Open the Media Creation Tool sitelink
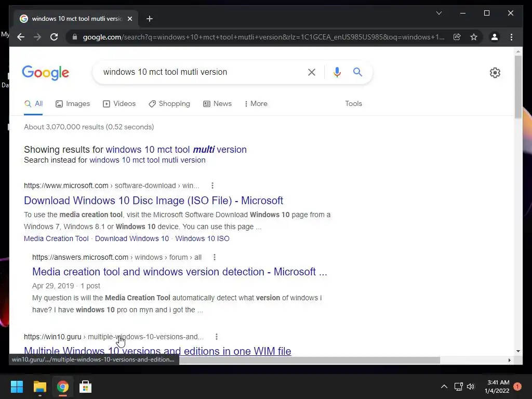 pyautogui.click(x=56, y=238)
